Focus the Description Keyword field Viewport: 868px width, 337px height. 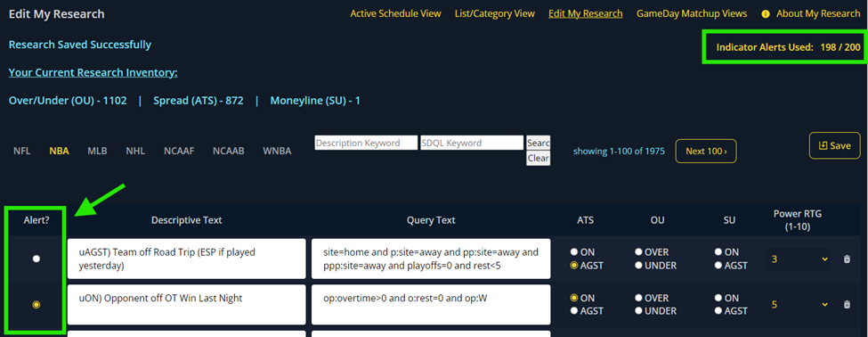366,143
